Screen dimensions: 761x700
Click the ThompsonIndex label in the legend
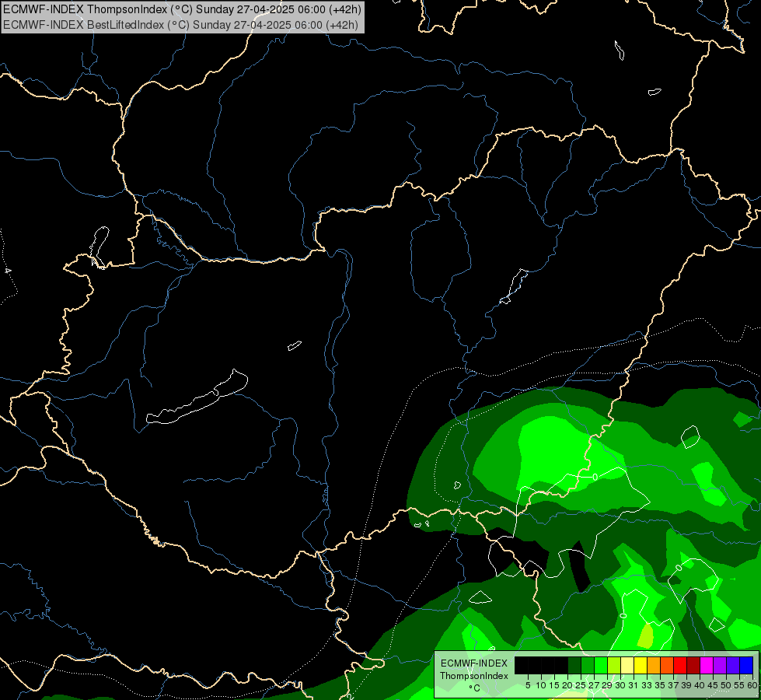[x=474, y=676]
